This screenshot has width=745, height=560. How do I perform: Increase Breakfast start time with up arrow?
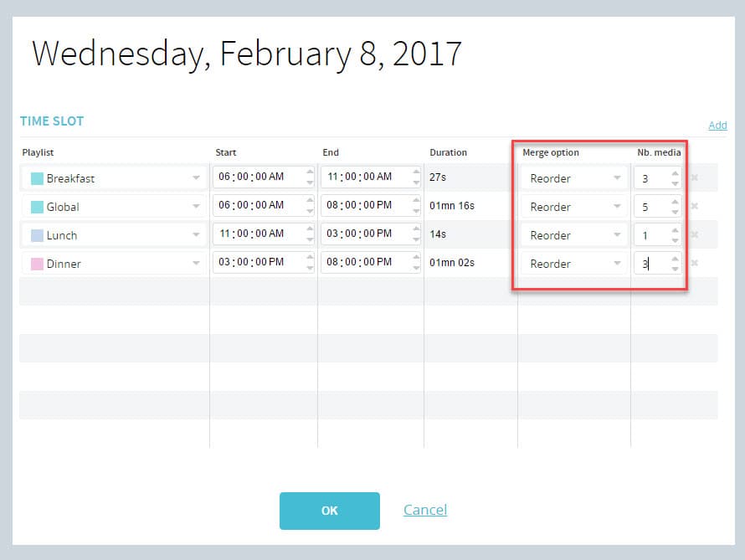(x=310, y=172)
